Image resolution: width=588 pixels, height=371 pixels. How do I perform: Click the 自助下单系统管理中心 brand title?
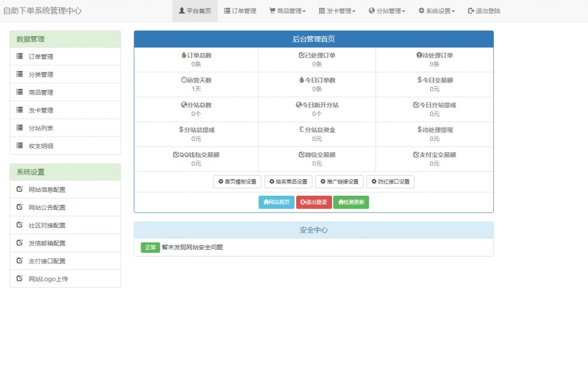point(42,11)
